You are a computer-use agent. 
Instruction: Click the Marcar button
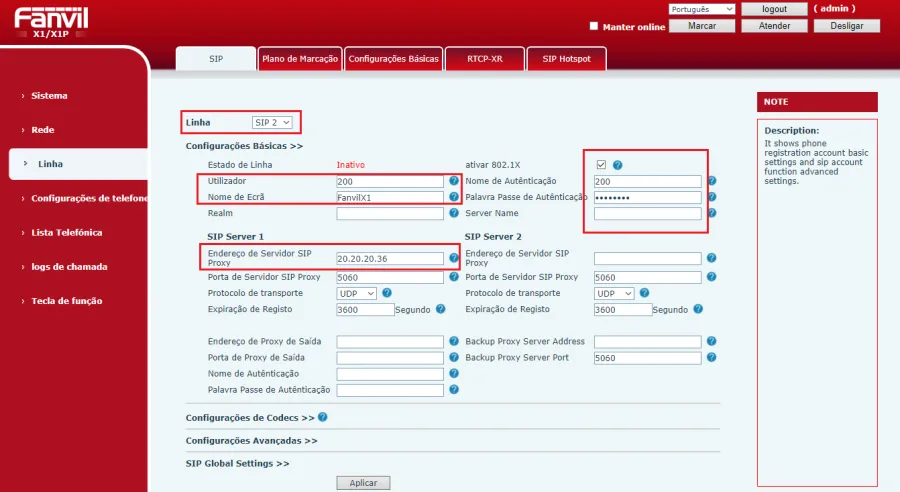pyautogui.click(x=702, y=26)
